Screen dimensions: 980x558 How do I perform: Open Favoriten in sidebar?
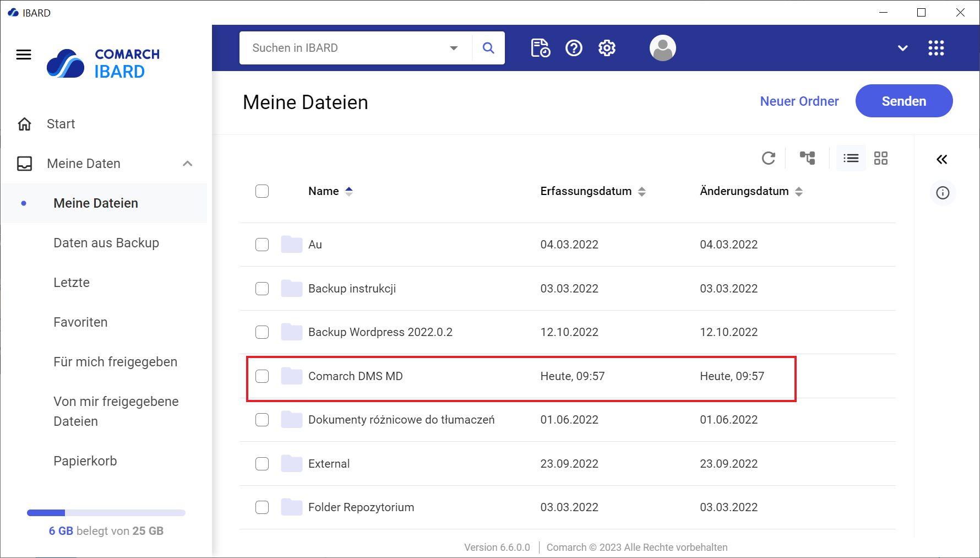point(80,322)
